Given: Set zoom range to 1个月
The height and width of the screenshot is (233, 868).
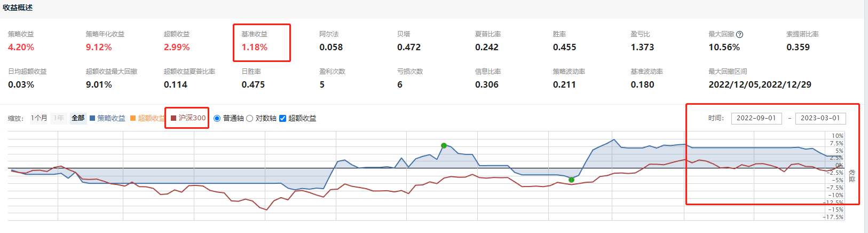Looking at the screenshot, I should [39, 118].
